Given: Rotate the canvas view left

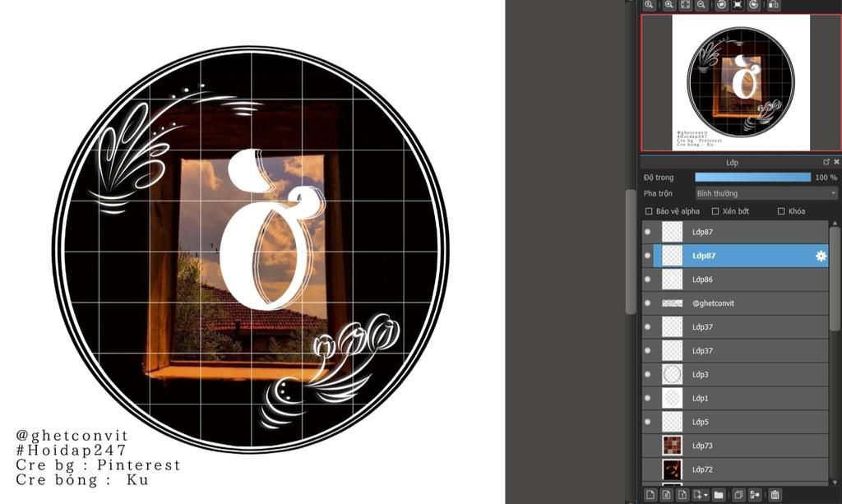Looking at the screenshot, I should (721, 4).
